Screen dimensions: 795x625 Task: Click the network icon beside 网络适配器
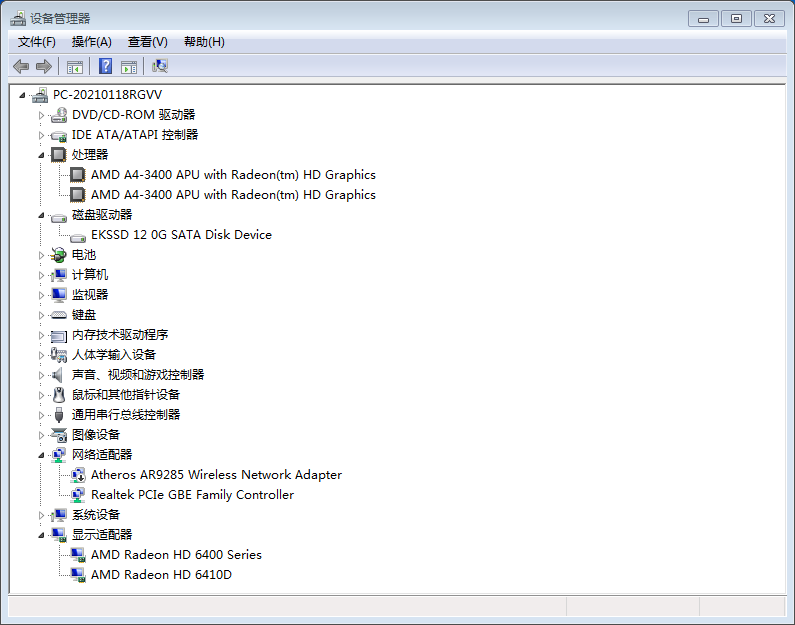(59, 455)
